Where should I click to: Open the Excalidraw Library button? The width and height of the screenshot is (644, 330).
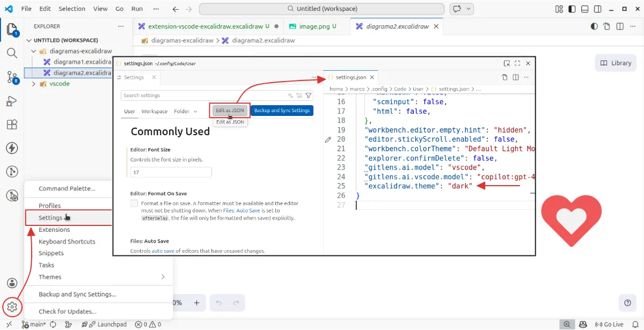[616, 63]
